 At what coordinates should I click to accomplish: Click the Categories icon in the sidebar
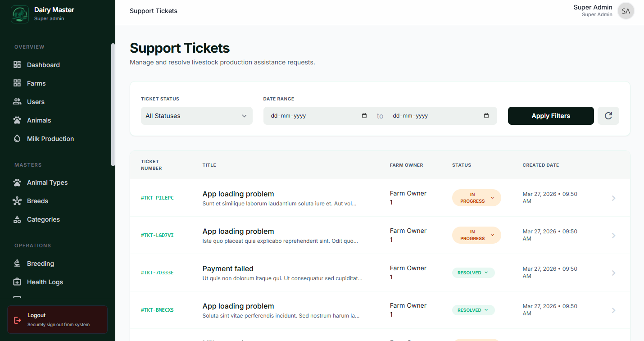click(x=17, y=219)
